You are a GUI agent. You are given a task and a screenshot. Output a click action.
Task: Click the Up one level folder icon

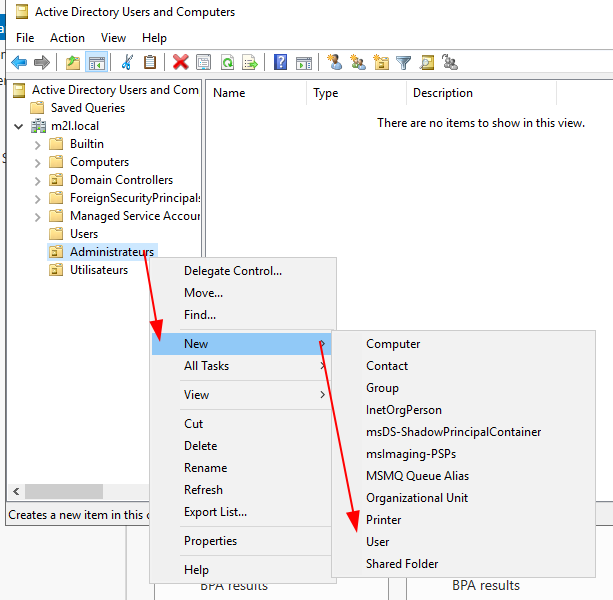[x=73, y=62]
